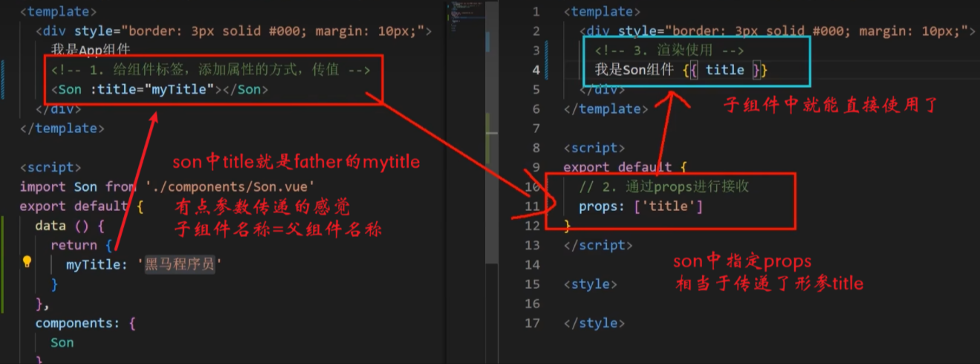
Task: Click line number 15 in the right editor
Action: coord(533,284)
